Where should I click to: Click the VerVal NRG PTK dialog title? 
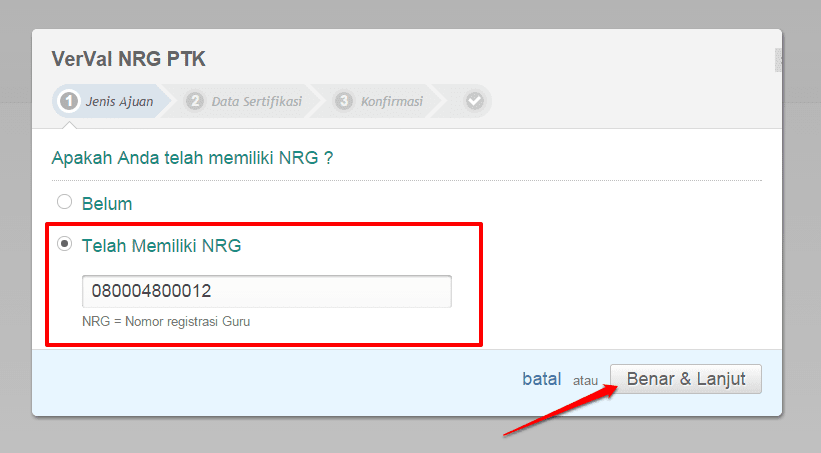pyautogui.click(x=128, y=59)
